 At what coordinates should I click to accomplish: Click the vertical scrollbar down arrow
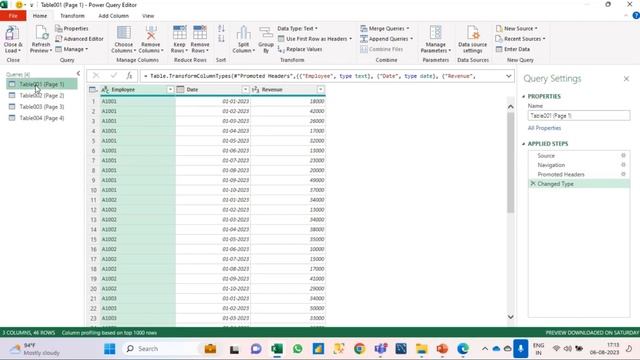(510, 317)
